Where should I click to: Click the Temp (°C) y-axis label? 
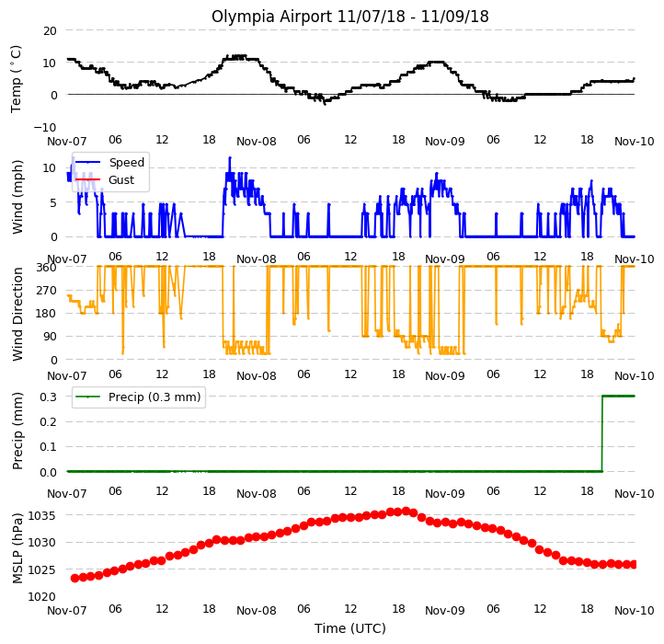pos(16,79)
